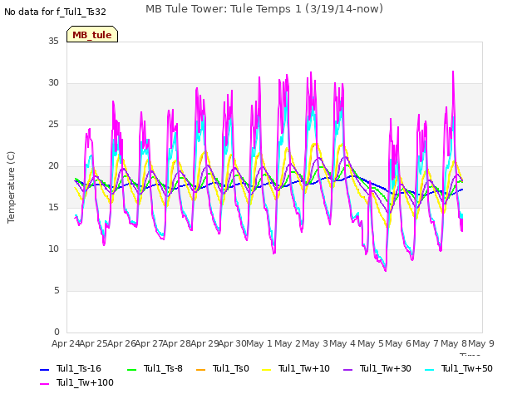
Task: Toggle the Tul1_Tw+50 legend entry
Action: point(459,368)
